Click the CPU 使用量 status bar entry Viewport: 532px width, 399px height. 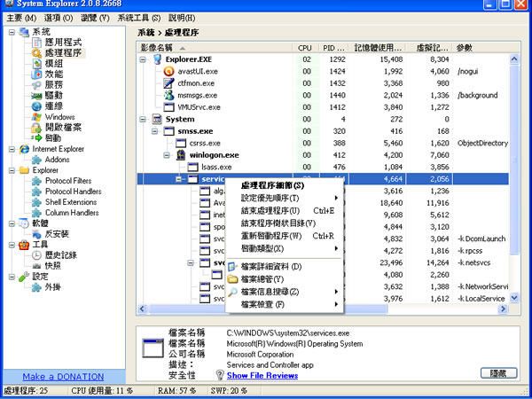[x=102, y=391]
